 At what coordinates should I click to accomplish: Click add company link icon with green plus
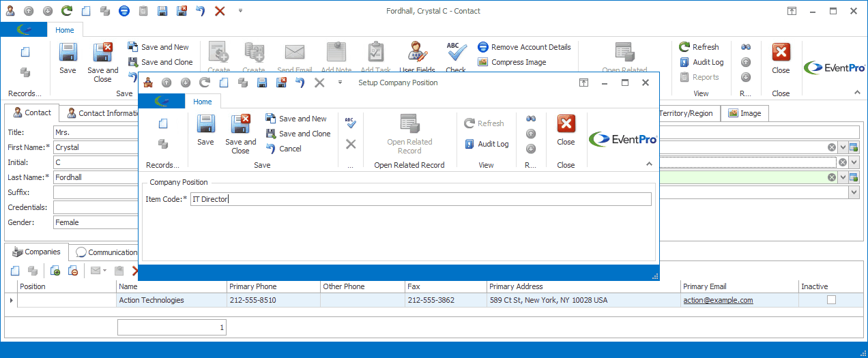56,271
